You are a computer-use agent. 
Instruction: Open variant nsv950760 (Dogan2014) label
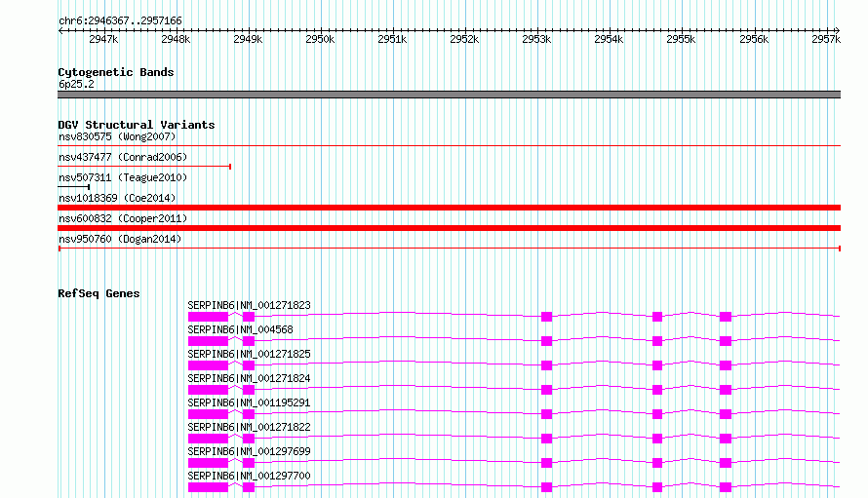click(x=120, y=239)
